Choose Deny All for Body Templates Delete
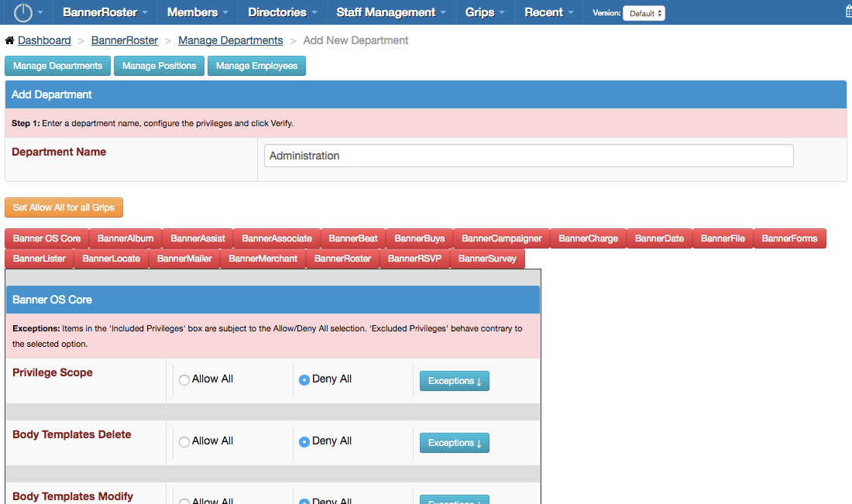852x504 pixels. tap(304, 441)
